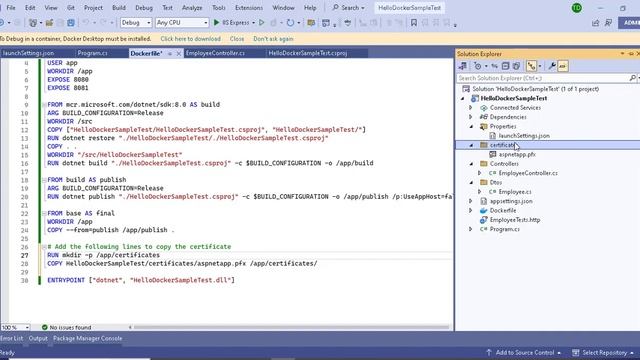Select Employee.cs in Solution Explorer

515,192
